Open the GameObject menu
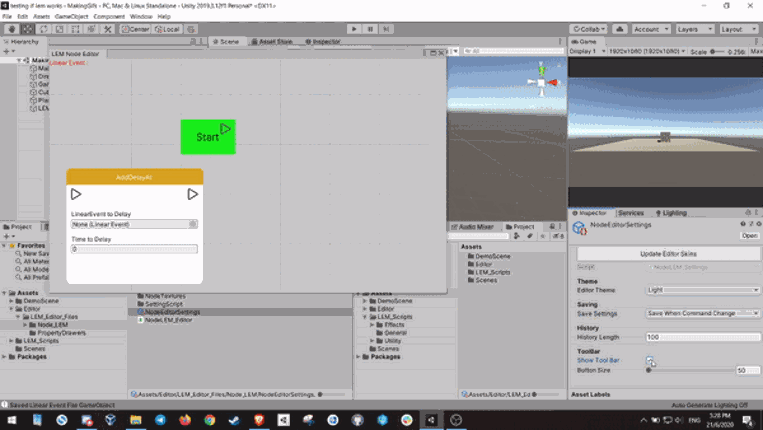The width and height of the screenshot is (763, 430). [72, 16]
